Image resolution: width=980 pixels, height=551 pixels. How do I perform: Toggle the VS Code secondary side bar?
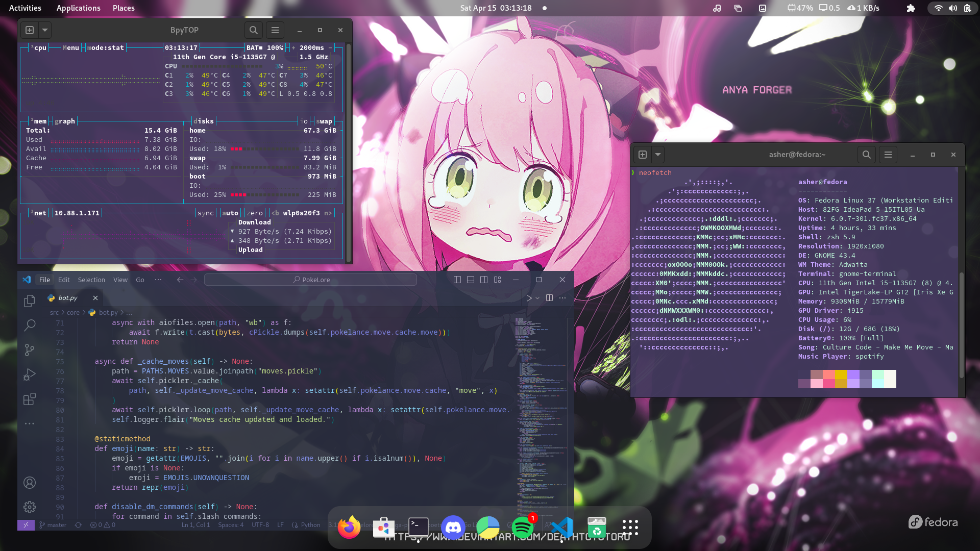pos(484,280)
